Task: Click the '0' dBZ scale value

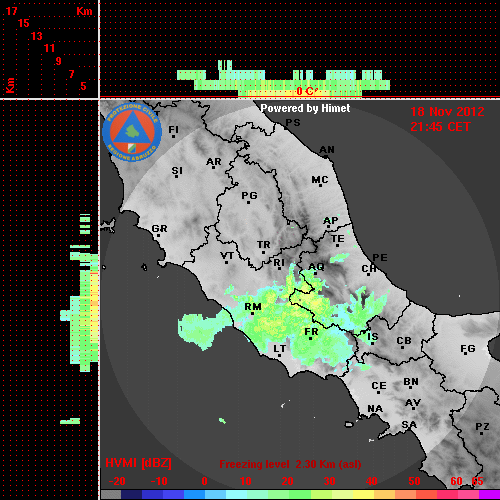Action: tap(204, 481)
